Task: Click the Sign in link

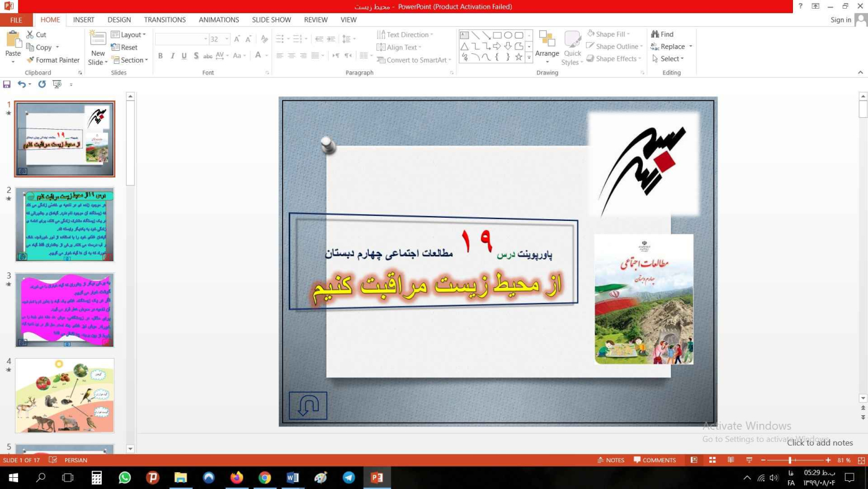Action: click(840, 20)
